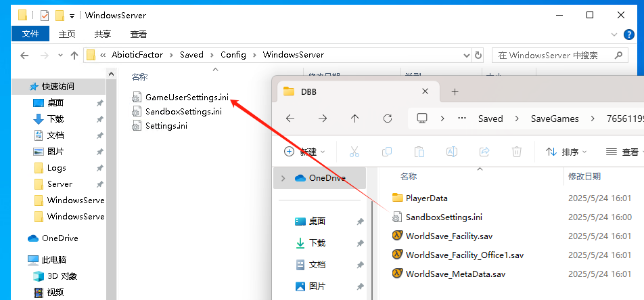The image size is (644, 300).
Task: Select OneDrive in the WindowsServer sidebar
Action: coord(60,238)
